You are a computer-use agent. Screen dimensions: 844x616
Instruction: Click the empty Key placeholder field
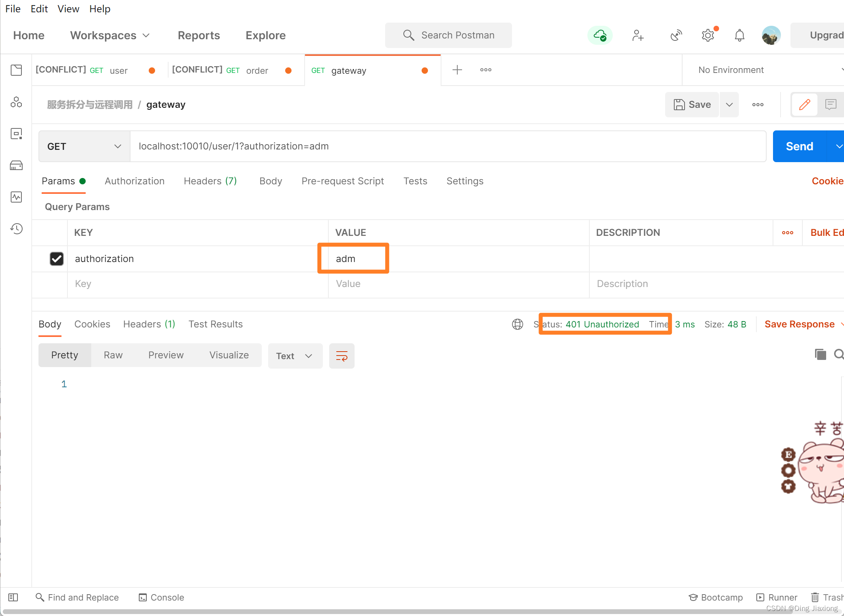coord(198,284)
